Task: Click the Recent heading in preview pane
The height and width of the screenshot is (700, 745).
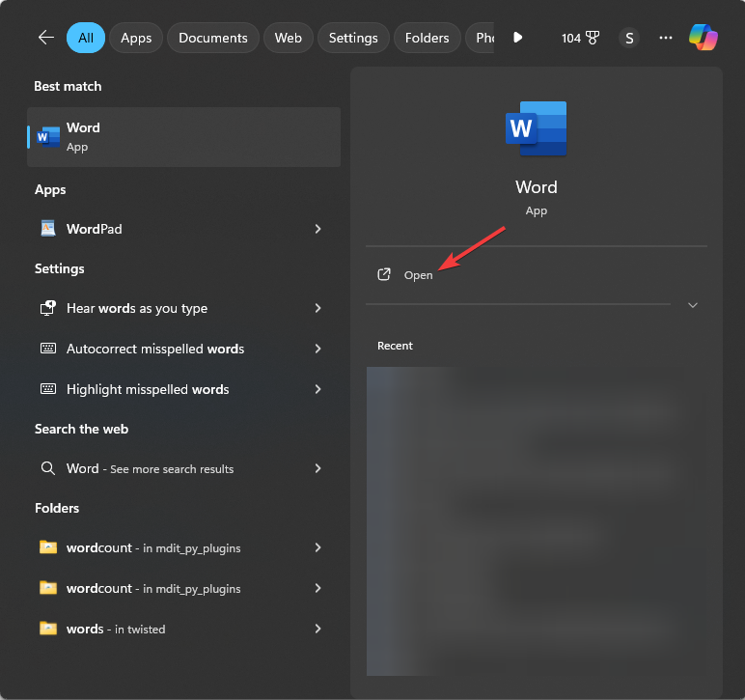Action: pyautogui.click(x=395, y=346)
